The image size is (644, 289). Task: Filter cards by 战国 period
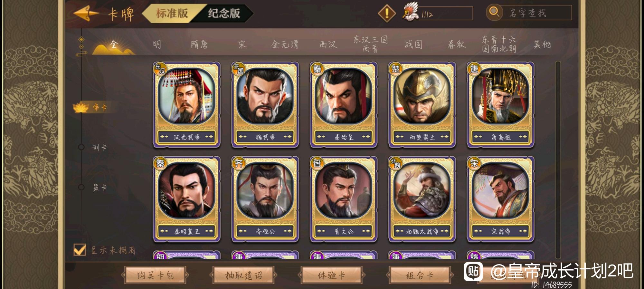point(413,44)
